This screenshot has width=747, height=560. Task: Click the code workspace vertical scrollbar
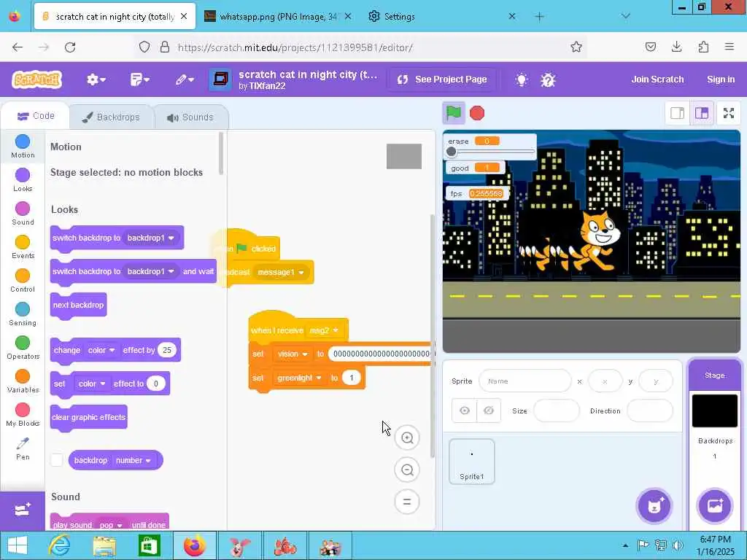pyautogui.click(x=433, y=335)
